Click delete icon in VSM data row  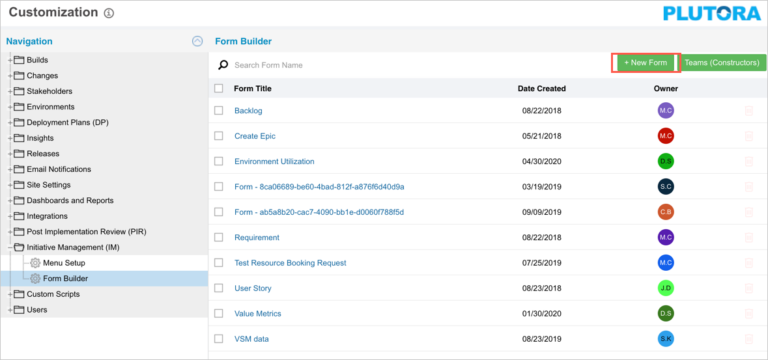[x=748, y=339]
